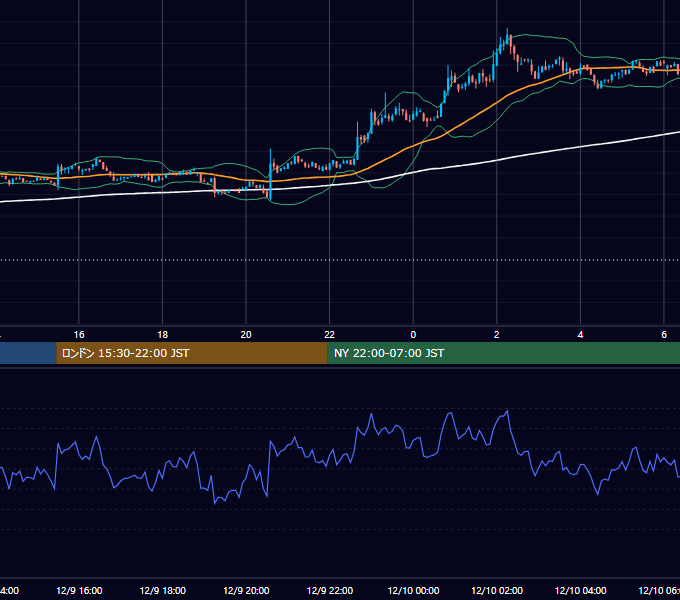Click the 4 hour label on price chart axis
The image size is (680, 600).
pyautogui.click(x=580, y=335)
